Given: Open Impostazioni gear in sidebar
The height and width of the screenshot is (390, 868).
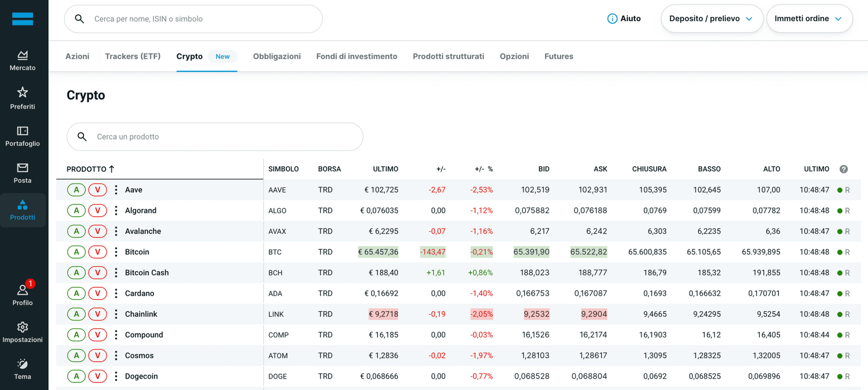Looking at the screenshot, I should click(x=22, y=332).
